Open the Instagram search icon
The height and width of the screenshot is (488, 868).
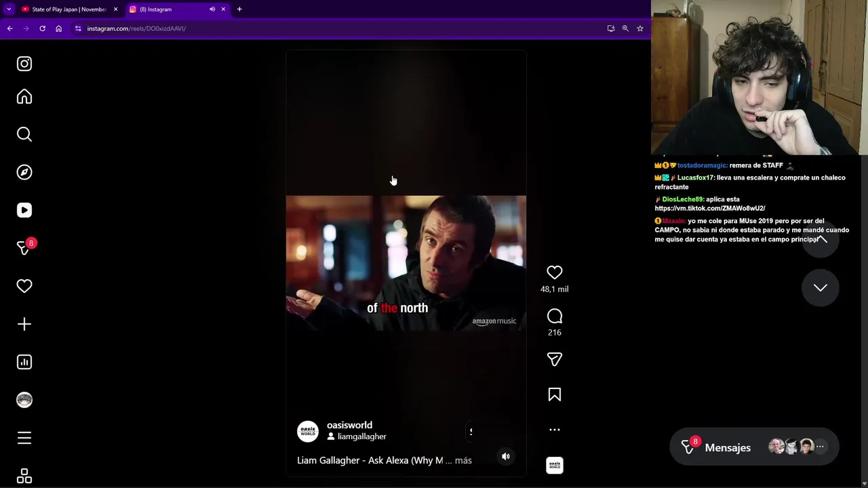pyautogui.click(x=24, y=134)
